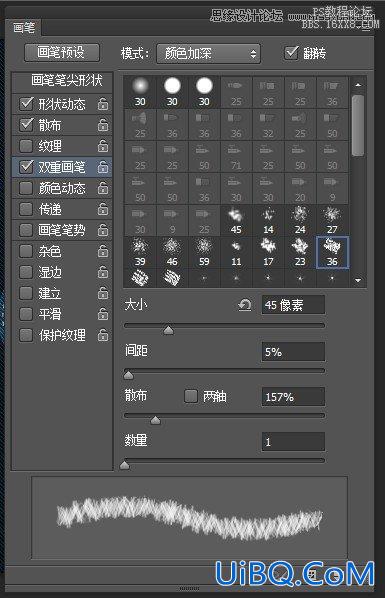Open the 颜色动态 settings row label

(x=62, y=188)
